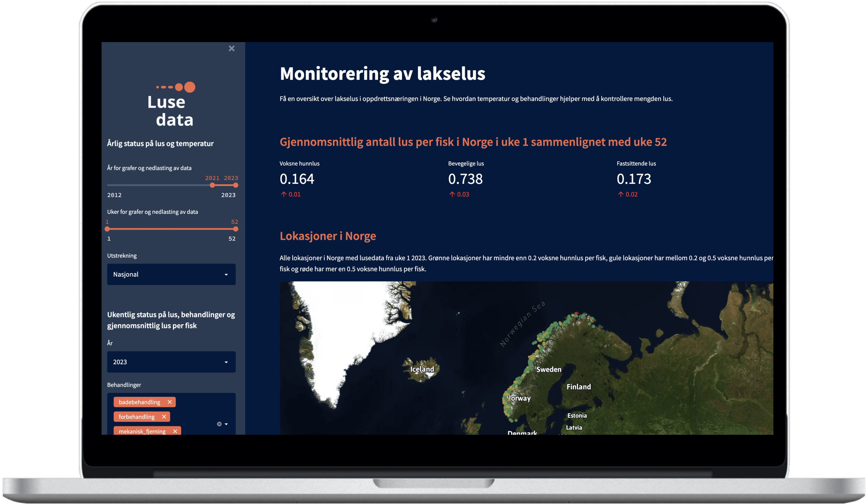Image resolution: width=868 pixels, height=504 pixels.
Task: Click the week 1 slider handle
Action: (x=107, y=229)
